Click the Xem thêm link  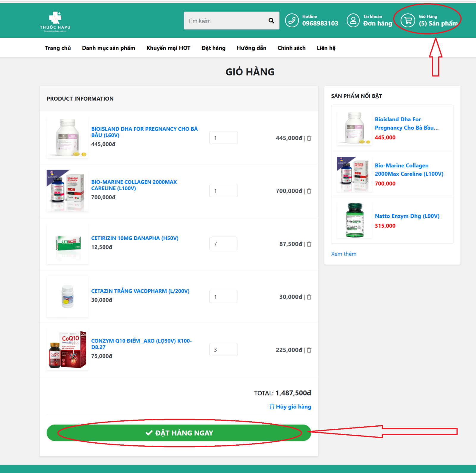pyautogui.click(x=344, y=254)
